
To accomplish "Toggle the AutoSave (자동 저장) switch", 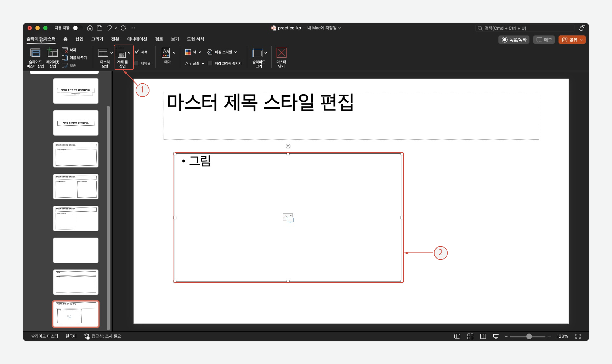I will (x=78, y=28).
